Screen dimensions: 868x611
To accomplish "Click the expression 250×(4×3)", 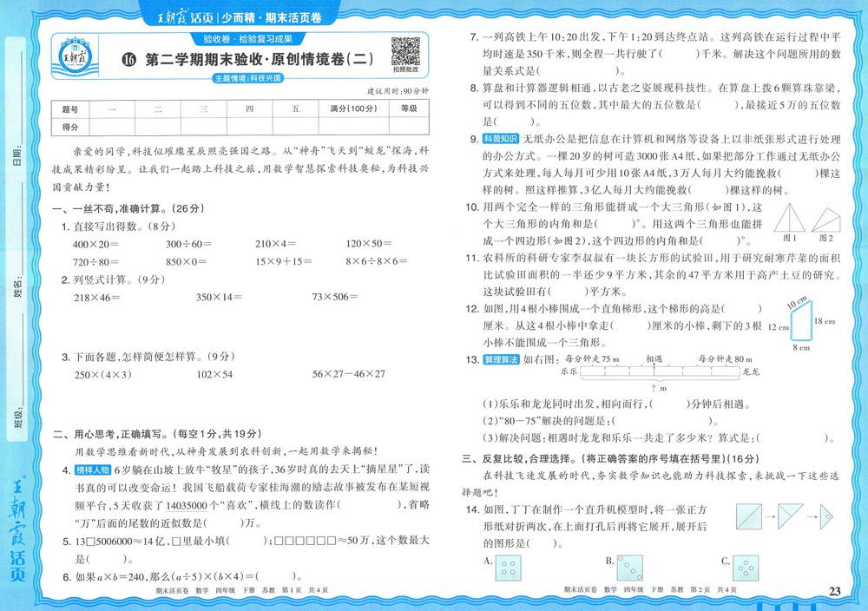I will (x=103, y=375).
